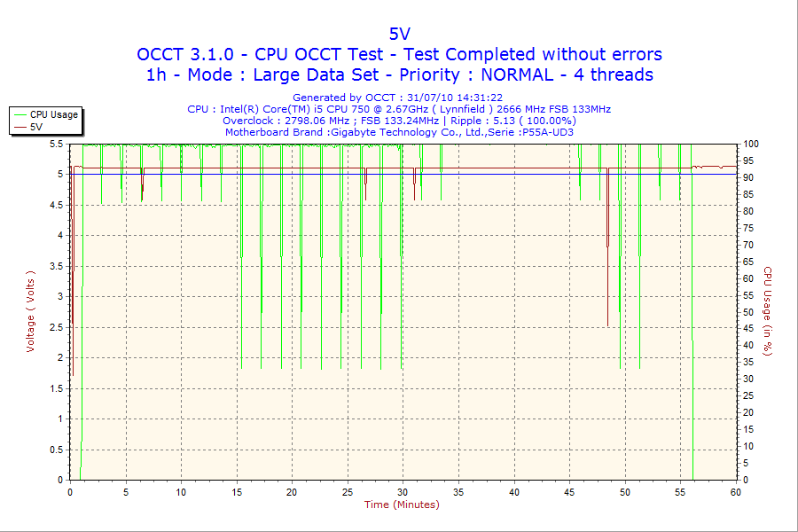Viewport: 798px width, 532px height.
Task: Click the Voltage (Volts) axis label
Action: (x=32, y=310)
